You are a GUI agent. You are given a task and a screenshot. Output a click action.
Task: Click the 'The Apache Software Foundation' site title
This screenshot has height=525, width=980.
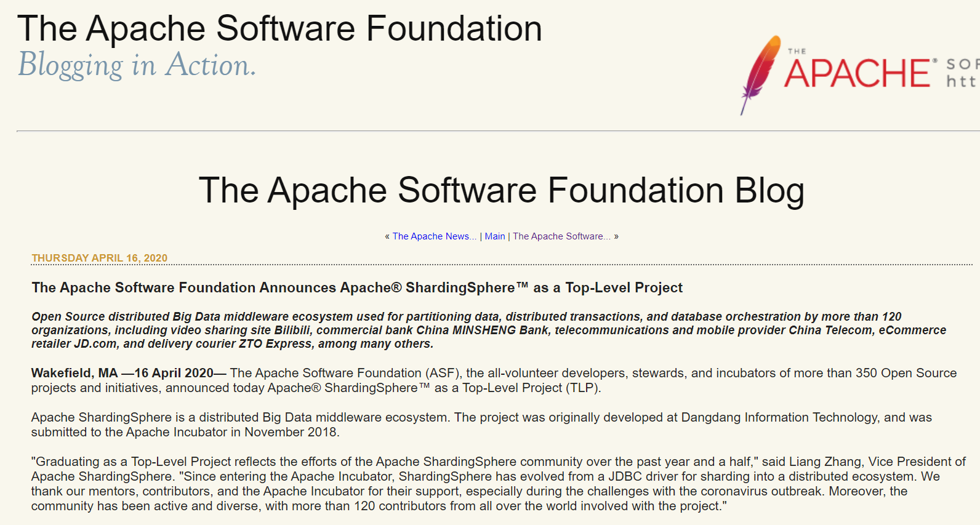pyautogui.click(x=280, y=28)
